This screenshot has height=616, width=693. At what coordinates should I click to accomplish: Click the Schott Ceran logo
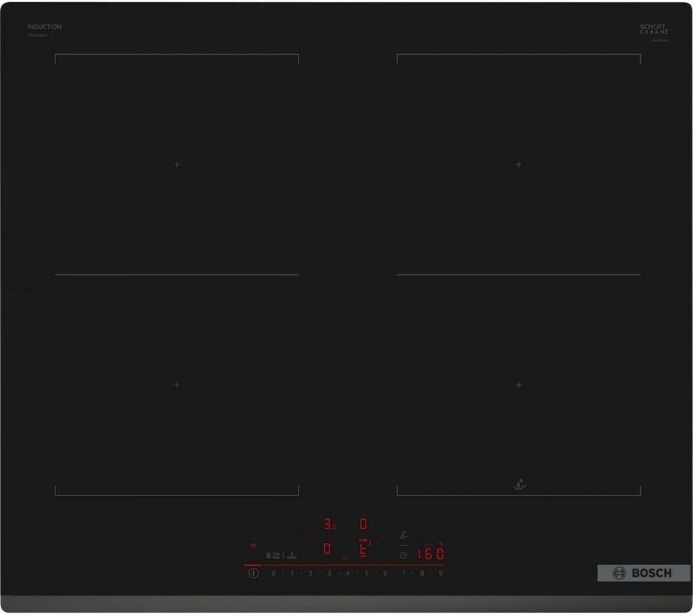(654, 29)
